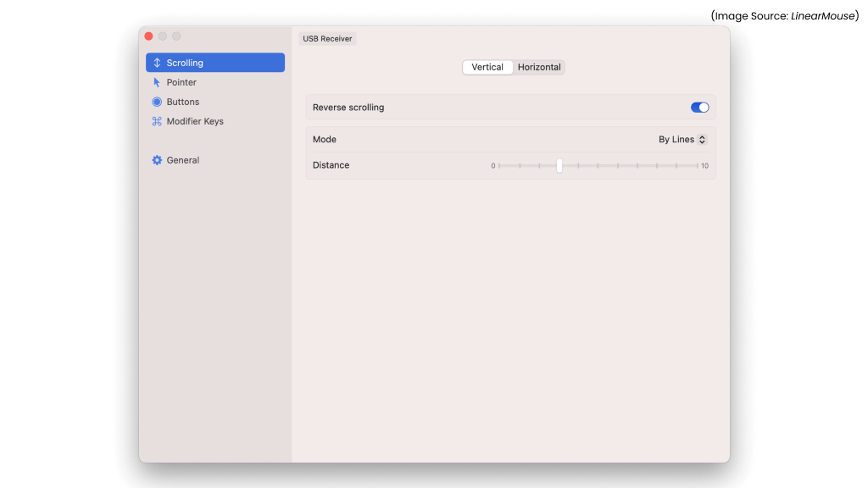Screen dimensions: 868x488
Task: Open the Pointer settings section
Action: [181, 82]
